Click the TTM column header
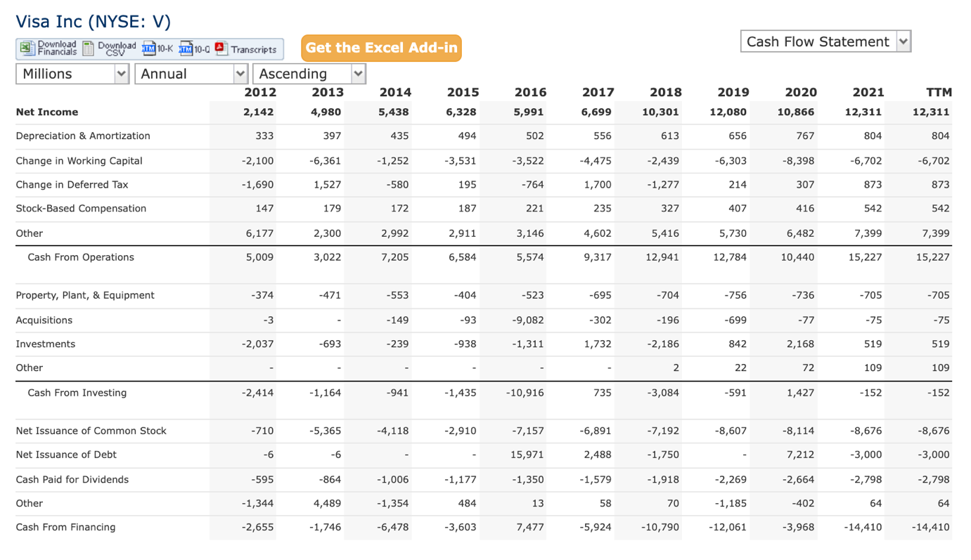Image resolution: width=971 pixels, height=560 pixels. point(939,92)
